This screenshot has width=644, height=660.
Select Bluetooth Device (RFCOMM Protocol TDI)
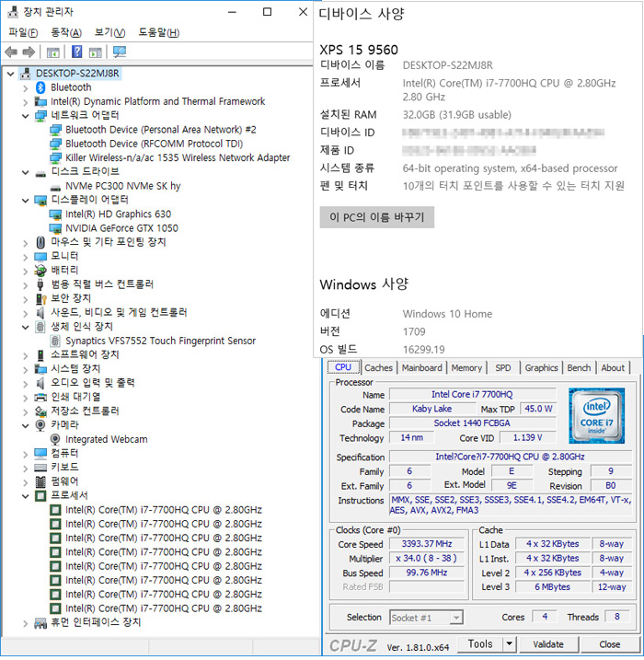click(154, 144)
